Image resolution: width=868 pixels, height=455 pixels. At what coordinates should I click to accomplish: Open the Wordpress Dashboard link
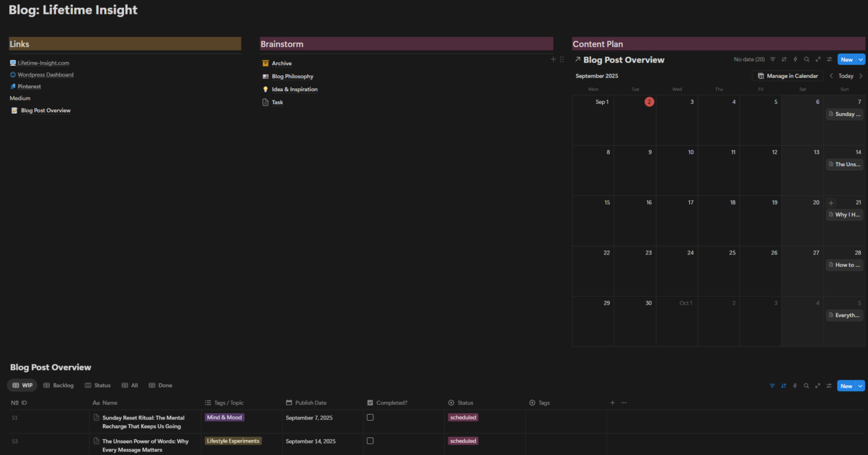click(x=45, y=74)
